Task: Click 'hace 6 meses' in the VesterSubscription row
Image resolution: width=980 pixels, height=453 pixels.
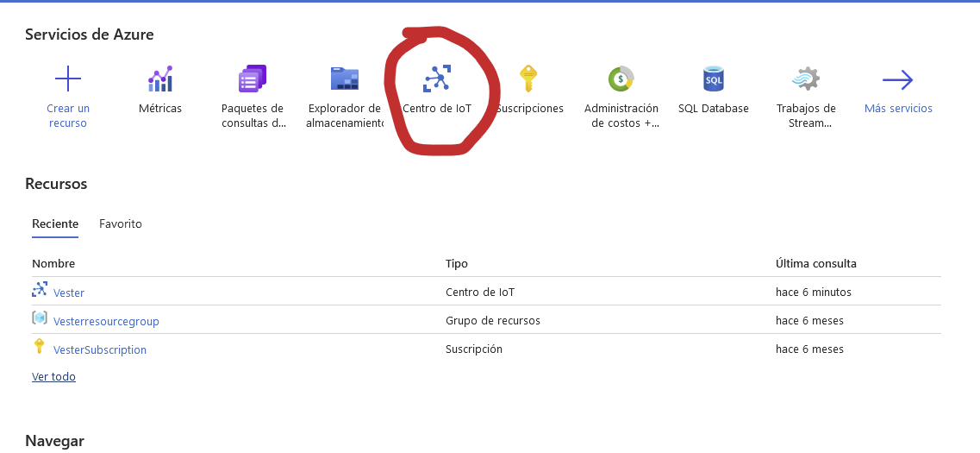Action: point(809,349)
